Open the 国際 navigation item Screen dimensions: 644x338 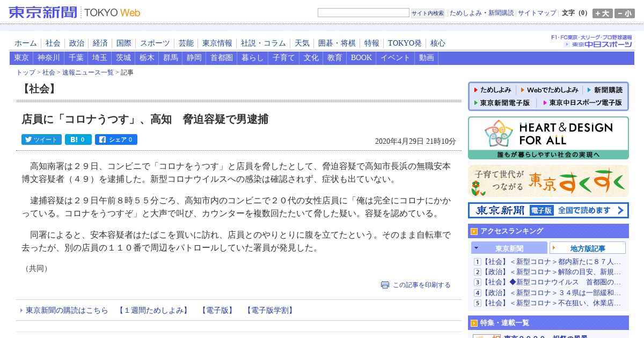(x=124, y=43)
